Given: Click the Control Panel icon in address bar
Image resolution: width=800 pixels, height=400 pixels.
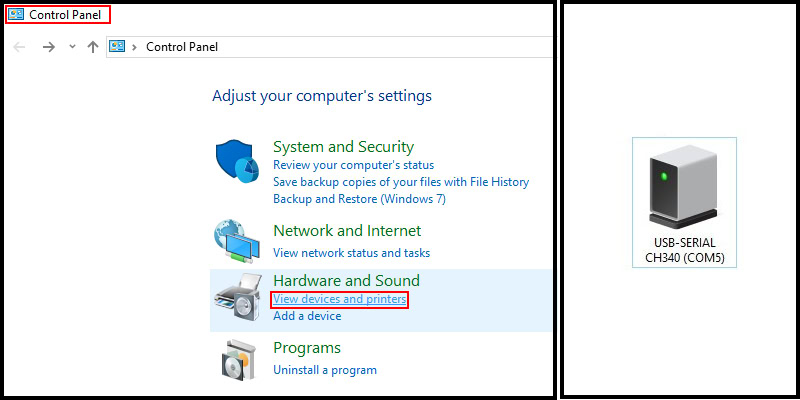Looking at the screenshot, I should tap(117, 47).
